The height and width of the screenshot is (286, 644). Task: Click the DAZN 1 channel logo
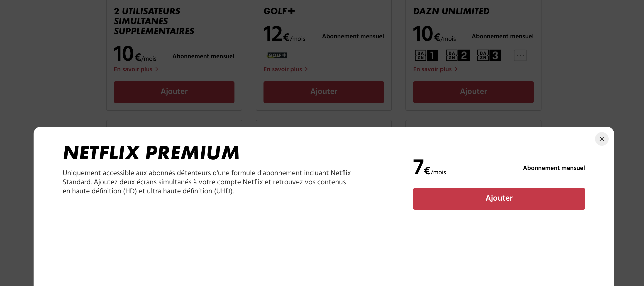pos(426,55)
